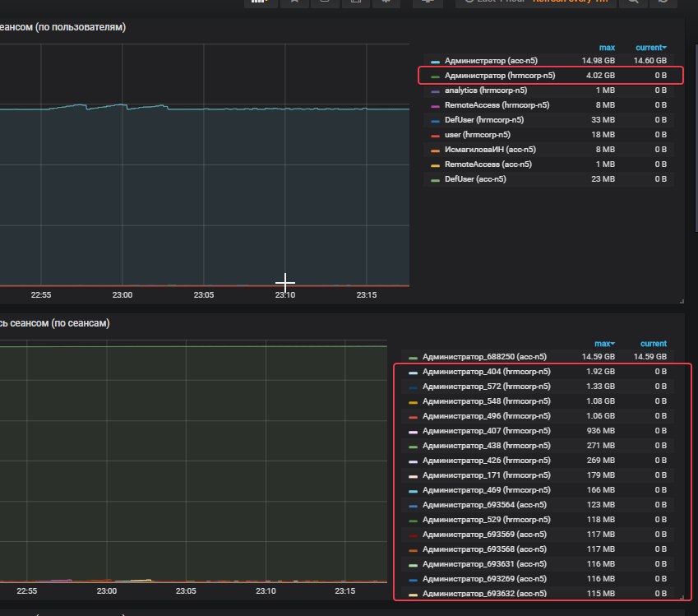Change color swatch of Администратор_404 (hrmcorp-n5)
Viewport: 698px width, 616px height.
pyautogui.click(x=413, y=373)
